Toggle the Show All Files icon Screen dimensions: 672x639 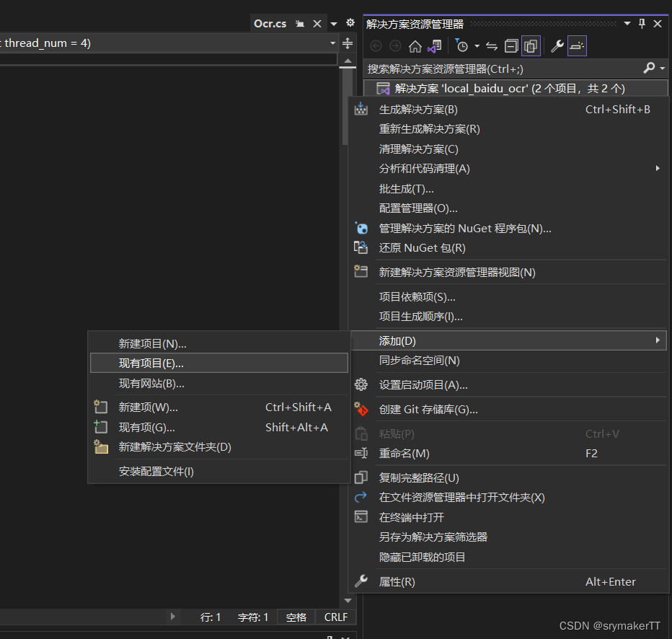tap(531, 46)
